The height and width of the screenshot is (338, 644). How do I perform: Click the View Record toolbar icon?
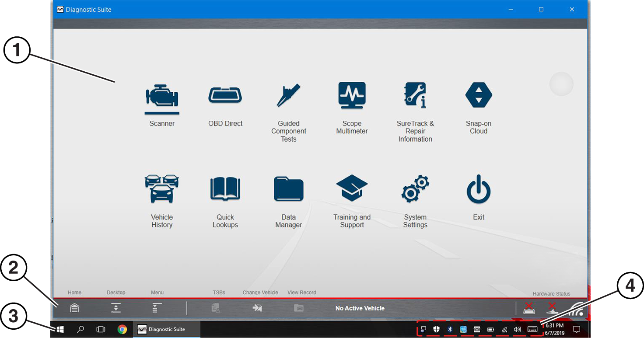tap(299, 308)
